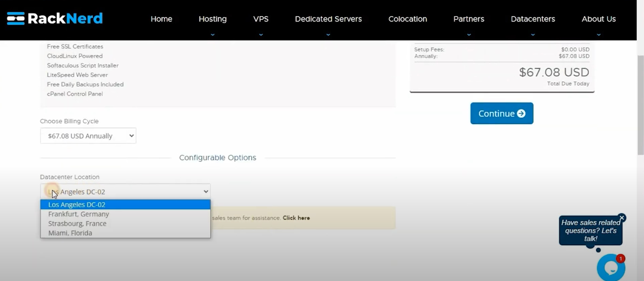Expand the chevron below Partners
644x281 pixels.
[468, 35]
